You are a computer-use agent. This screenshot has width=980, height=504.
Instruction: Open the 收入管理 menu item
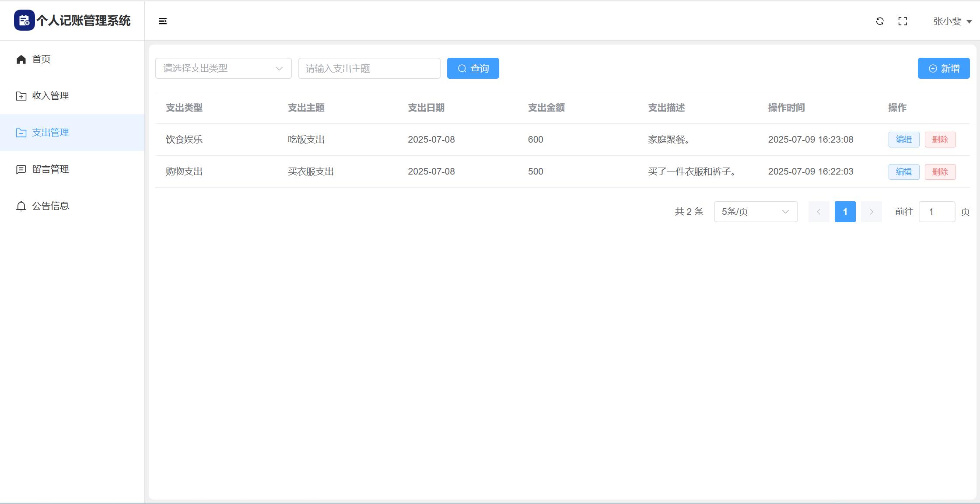pyautogui.click(x=50, y=96)
